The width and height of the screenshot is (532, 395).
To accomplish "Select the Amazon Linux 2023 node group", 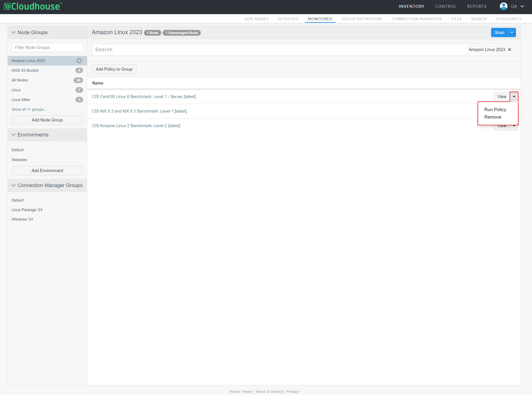I will click(x=47, y=61).
